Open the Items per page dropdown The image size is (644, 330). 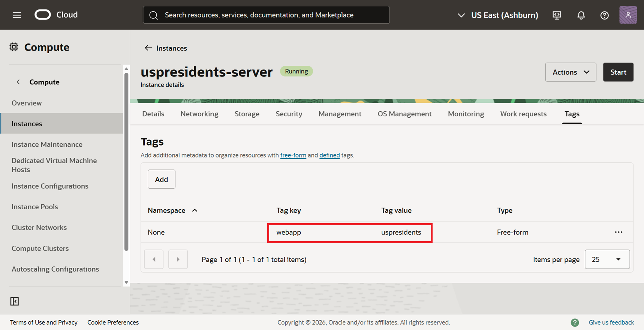coord(607,259)
